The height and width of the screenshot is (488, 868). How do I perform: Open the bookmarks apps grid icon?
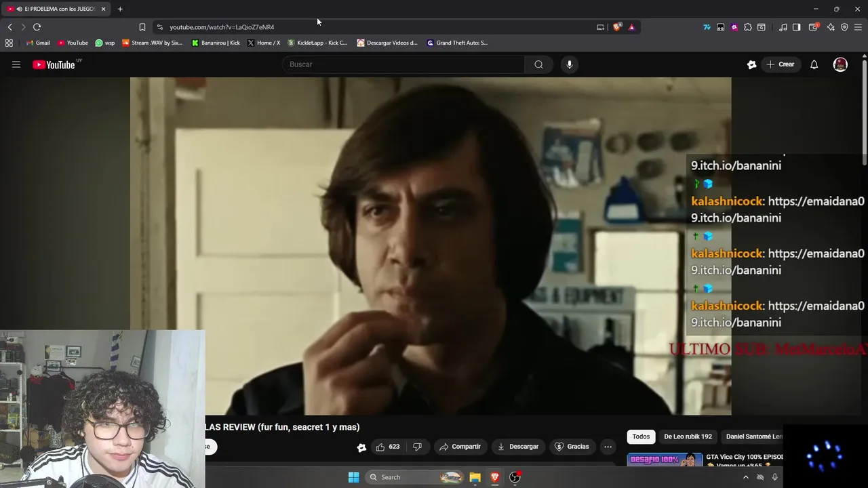9,43
